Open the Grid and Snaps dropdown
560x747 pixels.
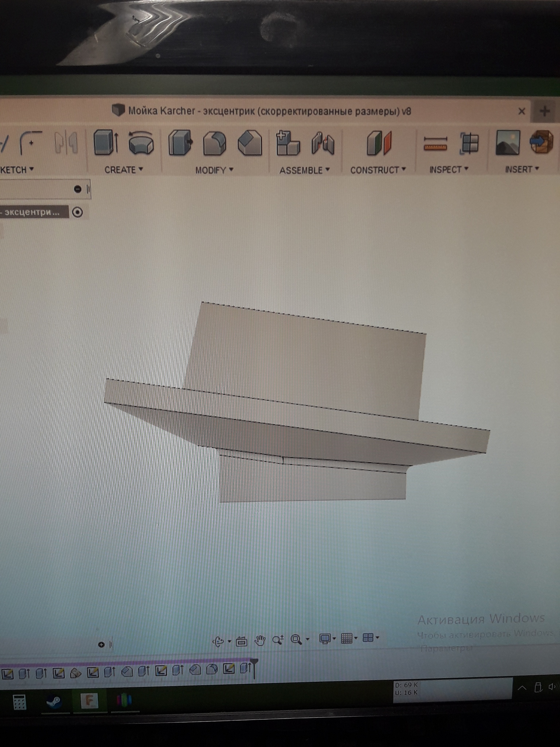pyautogui.click(x=349, y=638)
